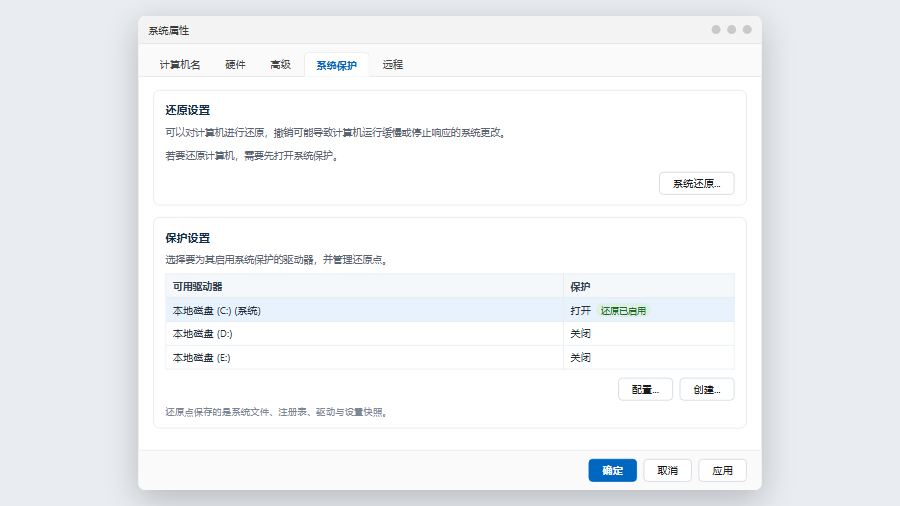Viewport: 900px width, 506px height.
Task: Click the 可用驱动器 column header
Action: [364, 286]
